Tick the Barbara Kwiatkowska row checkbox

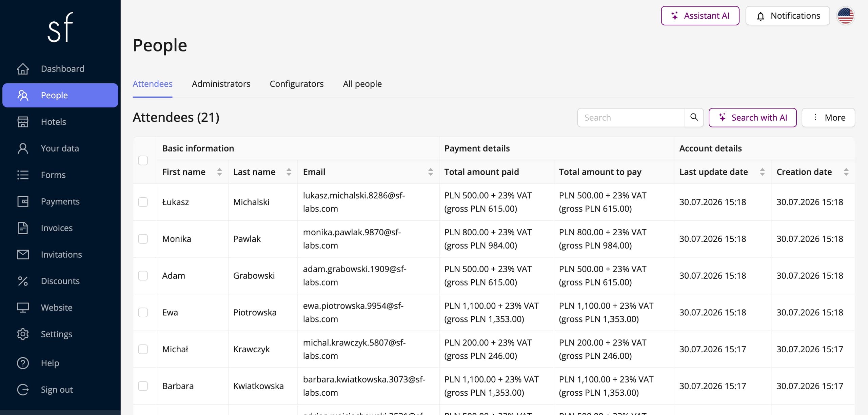coord(143,386)
